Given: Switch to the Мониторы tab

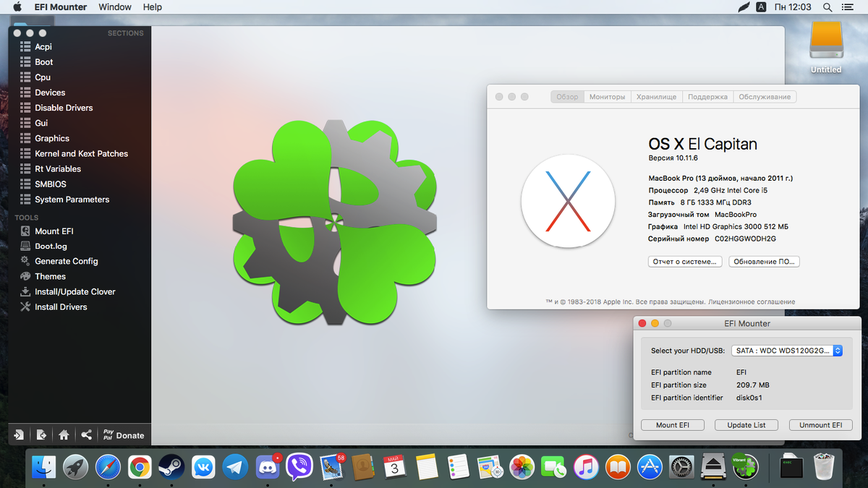Looking at the screenshot, I should [x=607, y=97].
